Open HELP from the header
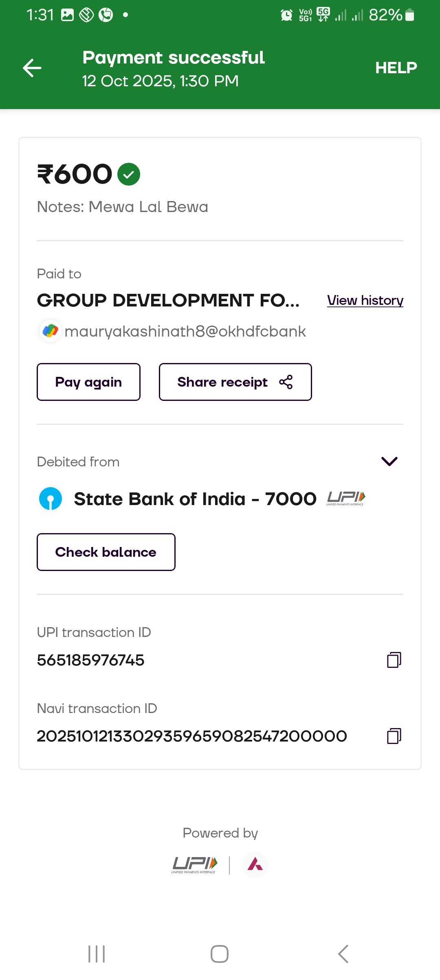Screen dimensions: 440x980 tap(396, 68)
